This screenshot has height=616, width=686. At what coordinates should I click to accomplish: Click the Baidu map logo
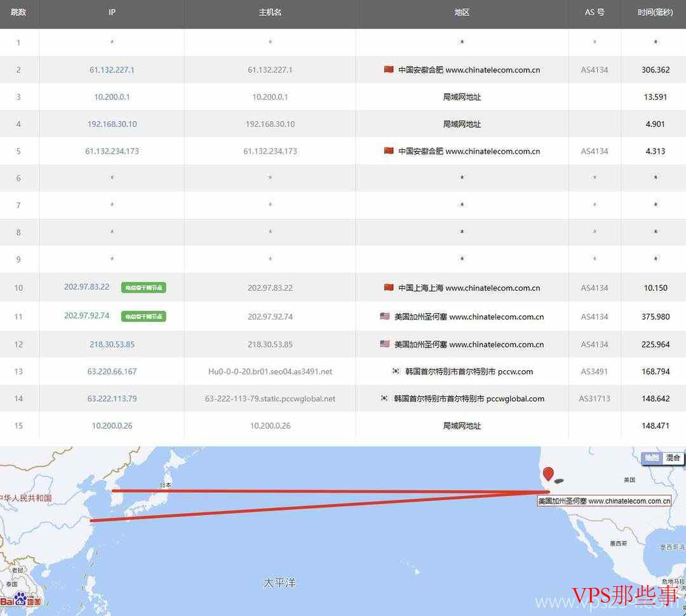pyautogui.click(x=21, y=600)
